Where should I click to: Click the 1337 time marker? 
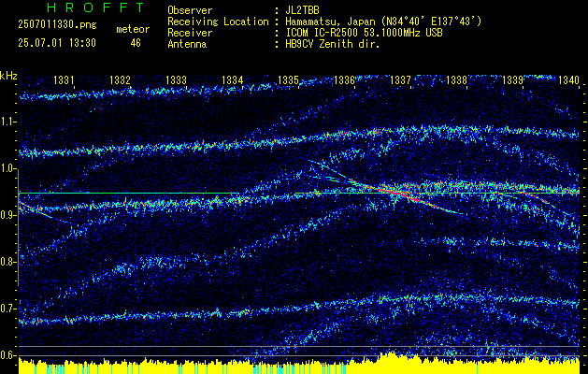pyautogui.click(x=400, y=79)
